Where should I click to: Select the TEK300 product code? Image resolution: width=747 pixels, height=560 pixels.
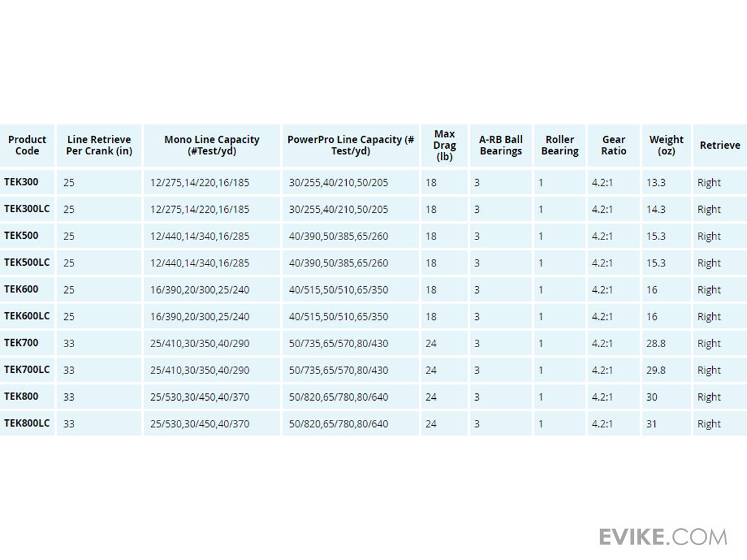coord(21,182)
